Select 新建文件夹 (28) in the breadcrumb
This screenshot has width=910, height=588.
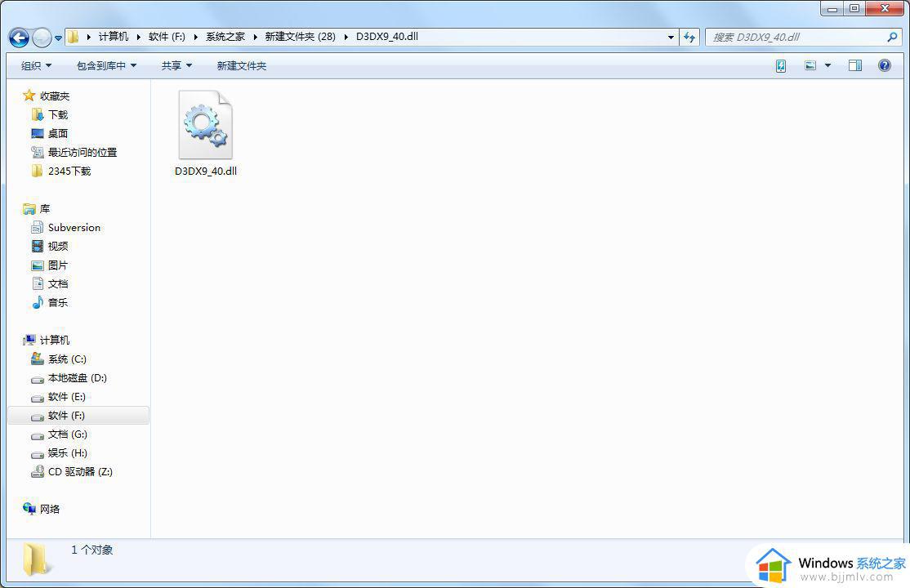(x=300, y=37)
